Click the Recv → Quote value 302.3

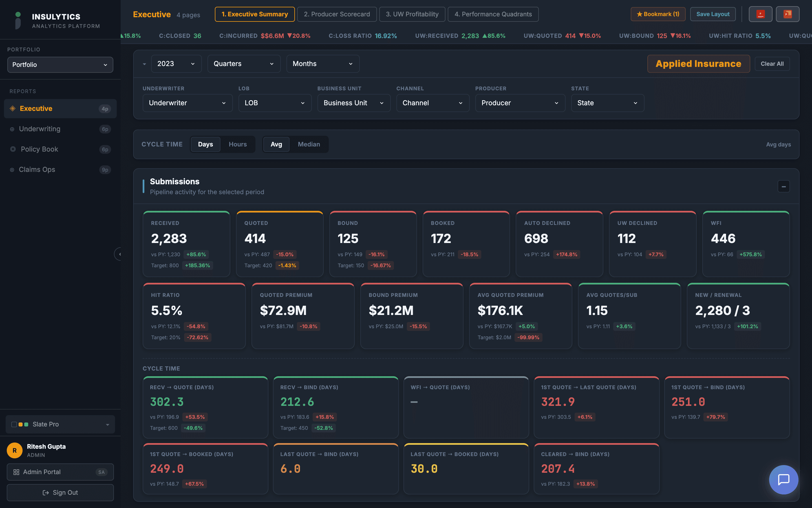(x=167, y=402)
